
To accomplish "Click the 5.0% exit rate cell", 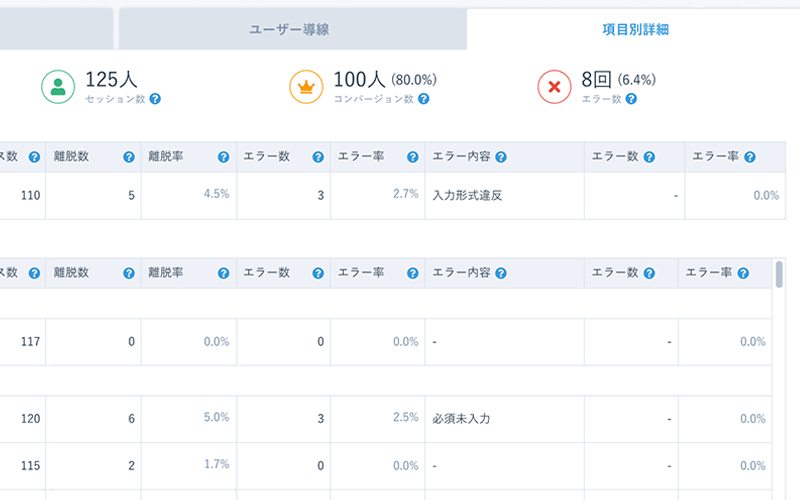I will (x=216, y=418).
